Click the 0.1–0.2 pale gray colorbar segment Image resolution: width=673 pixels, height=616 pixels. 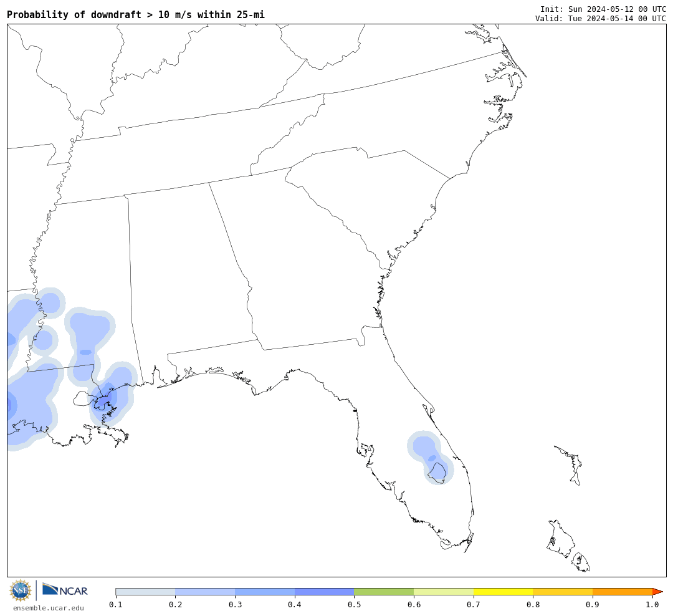coord(145,592)
